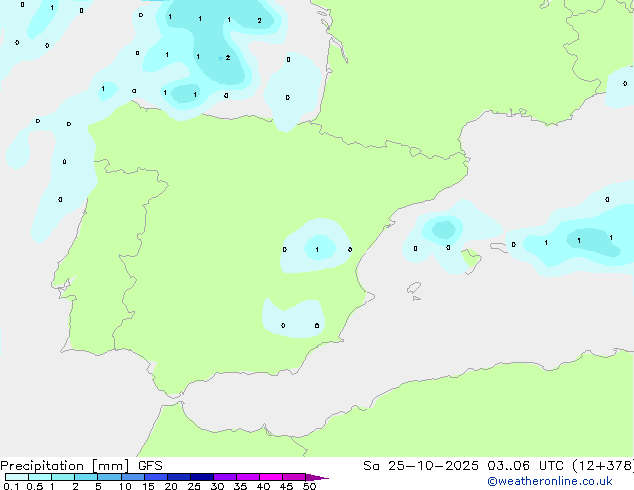Viewport: 634px width, 490px height.
Task: Pick the 15–20 mm legend color swatch
Action: 156,477
